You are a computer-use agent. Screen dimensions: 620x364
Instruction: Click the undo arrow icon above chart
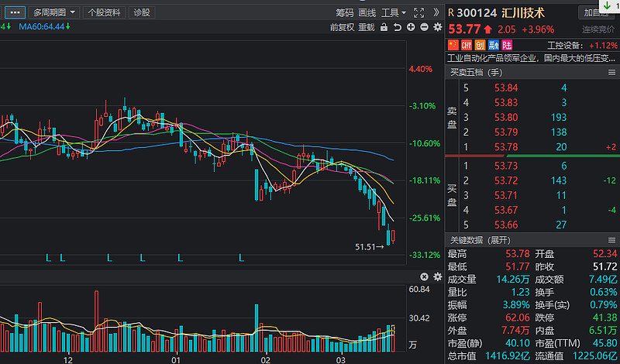coord(398,27)
